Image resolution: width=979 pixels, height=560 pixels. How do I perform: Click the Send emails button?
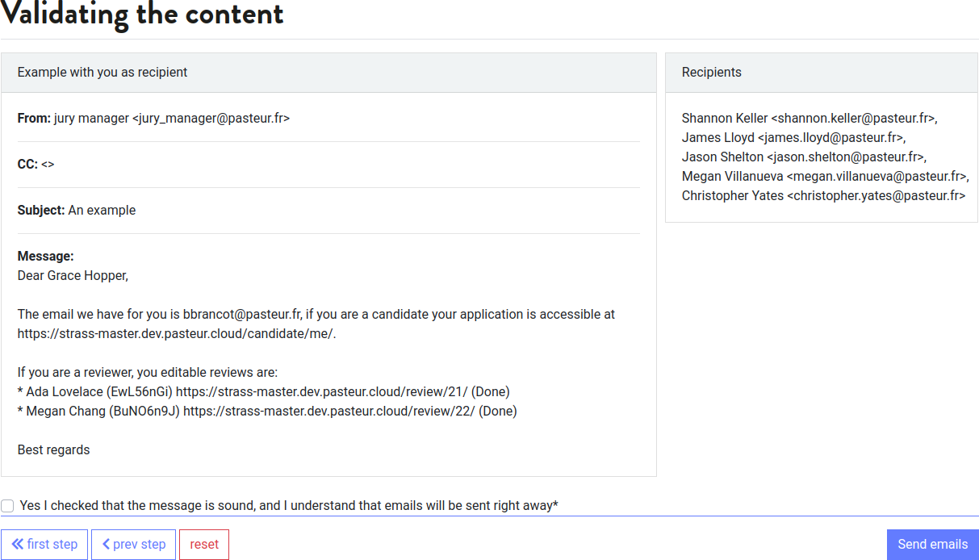coord(932,545)
